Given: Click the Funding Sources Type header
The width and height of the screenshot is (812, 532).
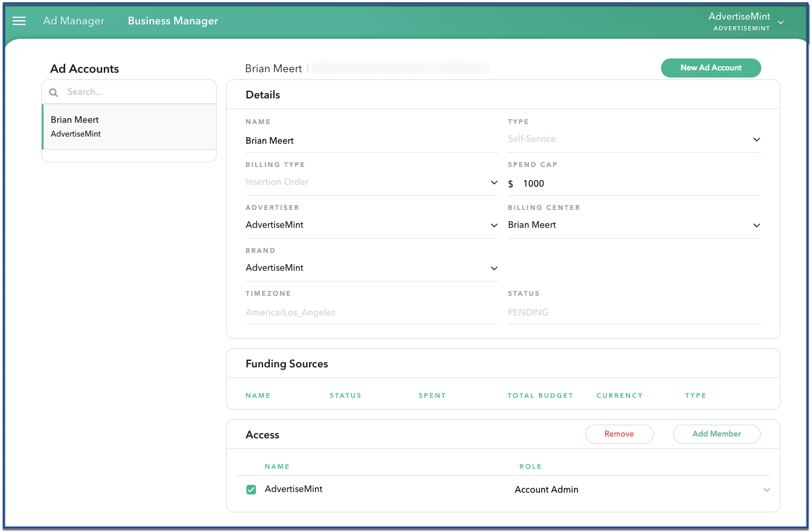Looking at the screenshot, I should pos(696,395).
